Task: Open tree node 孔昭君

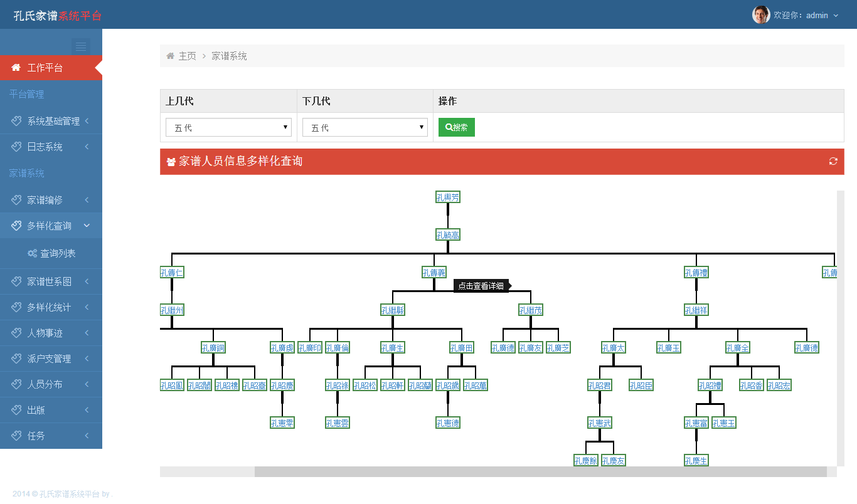Action: [x=600, y=386]
